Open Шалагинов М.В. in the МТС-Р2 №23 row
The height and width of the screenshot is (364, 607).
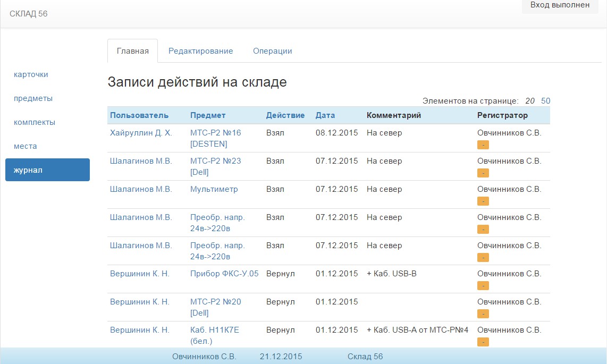pos(141,161)
